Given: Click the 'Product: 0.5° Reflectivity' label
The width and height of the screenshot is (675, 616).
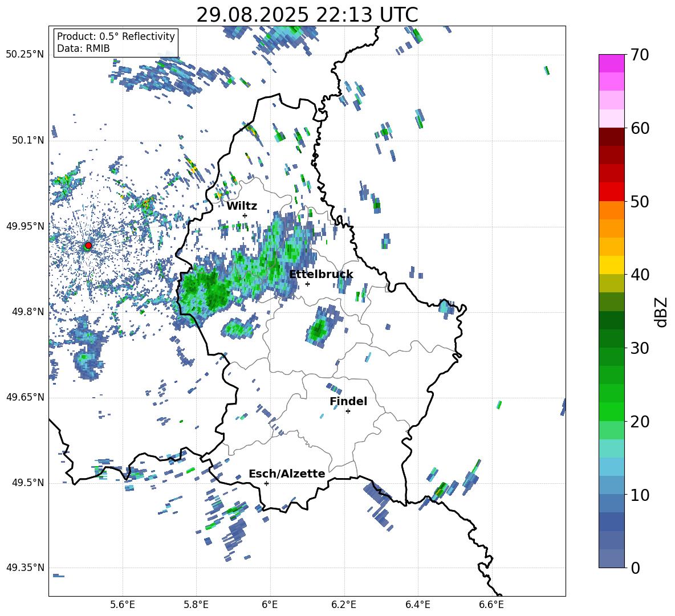Looking at the screenshot, I should (x=116, y=36).
